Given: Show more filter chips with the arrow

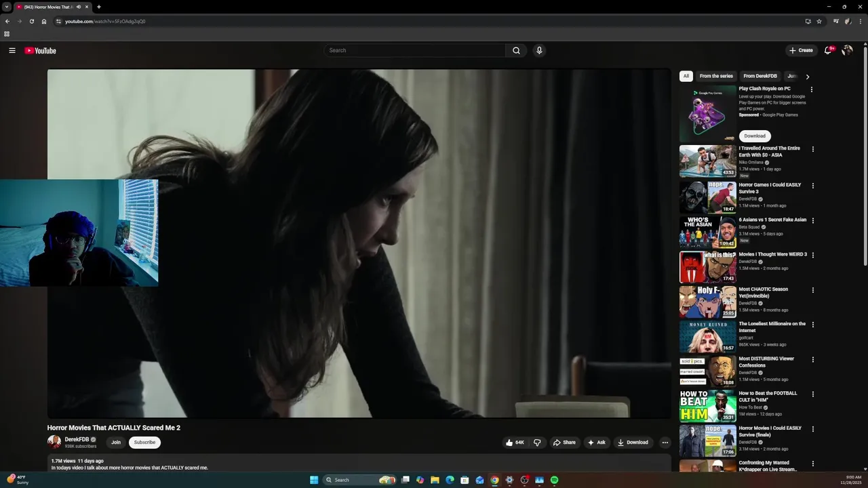Looking at the screenshot, I should pos(807,77).
